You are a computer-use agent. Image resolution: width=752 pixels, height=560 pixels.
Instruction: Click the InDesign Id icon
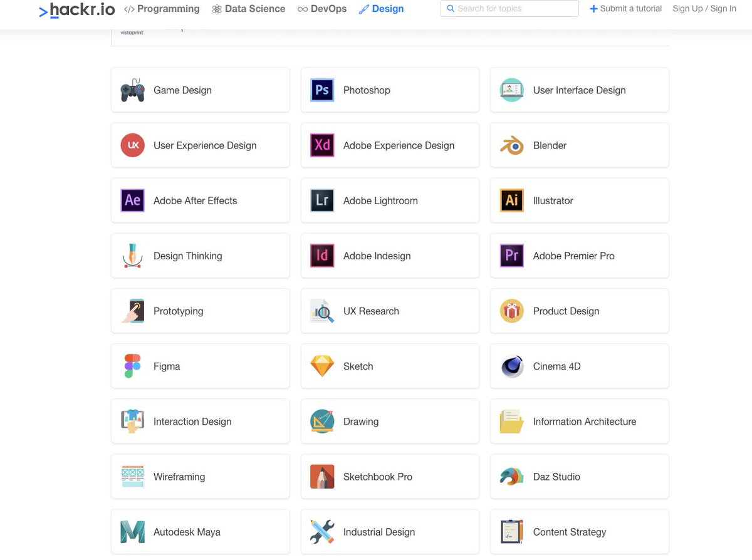pyautogui.click(x=322, y=256)
